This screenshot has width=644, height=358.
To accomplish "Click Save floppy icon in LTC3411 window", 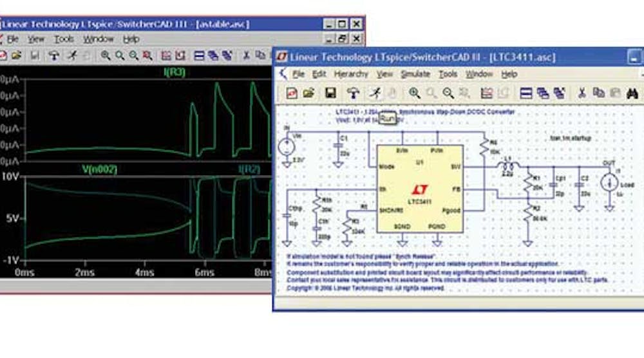I will [330, 93].
